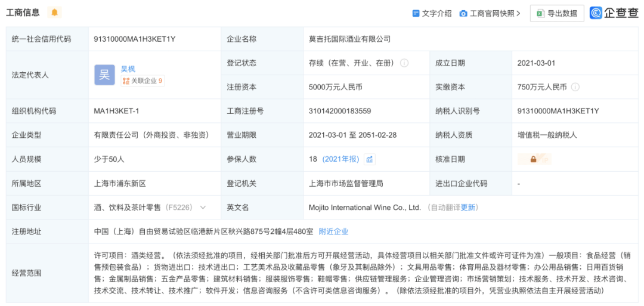Screen dimensions: 644x306
Task: Open 关联企业 9 tag
Action: (x=143, y=81)
